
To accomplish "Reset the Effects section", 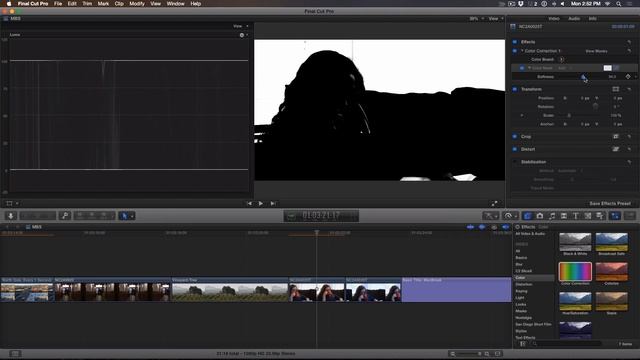I will (x=629, y=42).
